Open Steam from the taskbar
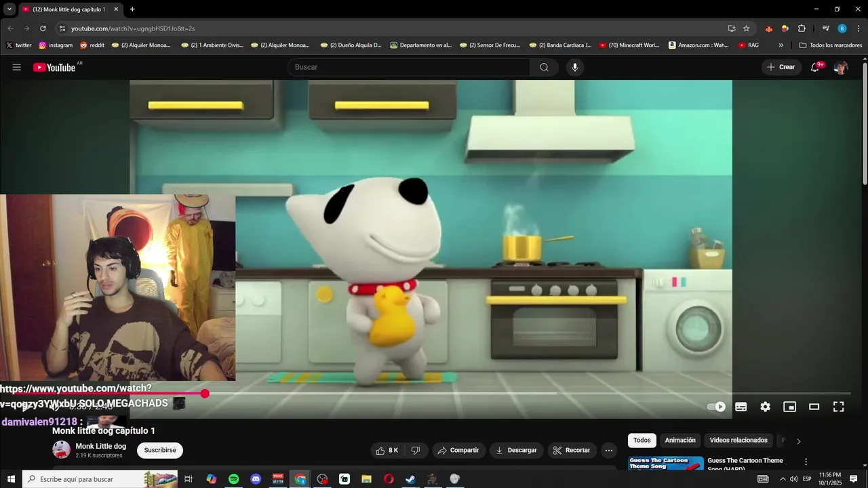This screenshot has width=868, height=488. click(410, 479)
